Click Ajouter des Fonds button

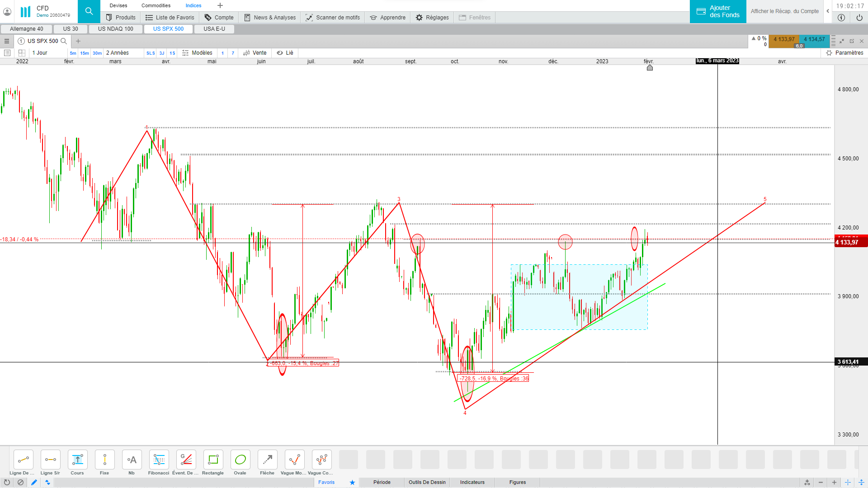(718, 11)
